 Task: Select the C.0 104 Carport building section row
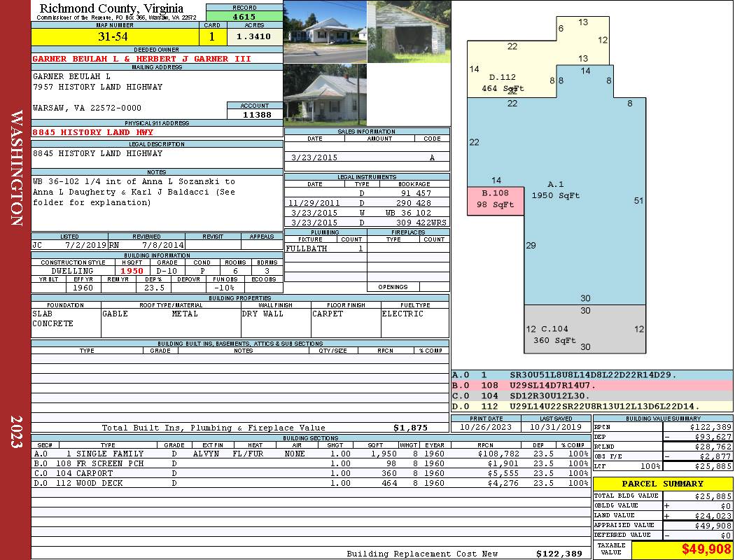tap(310, 473)
